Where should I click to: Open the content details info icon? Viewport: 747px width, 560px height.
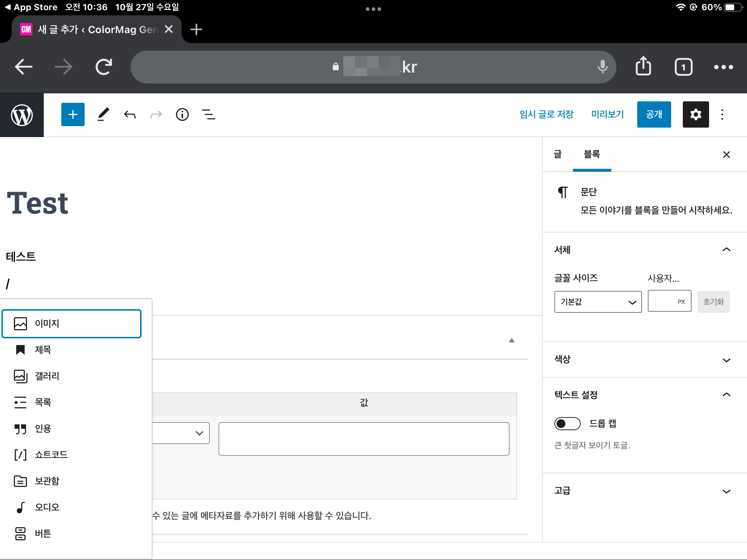(x=182, y=114)
